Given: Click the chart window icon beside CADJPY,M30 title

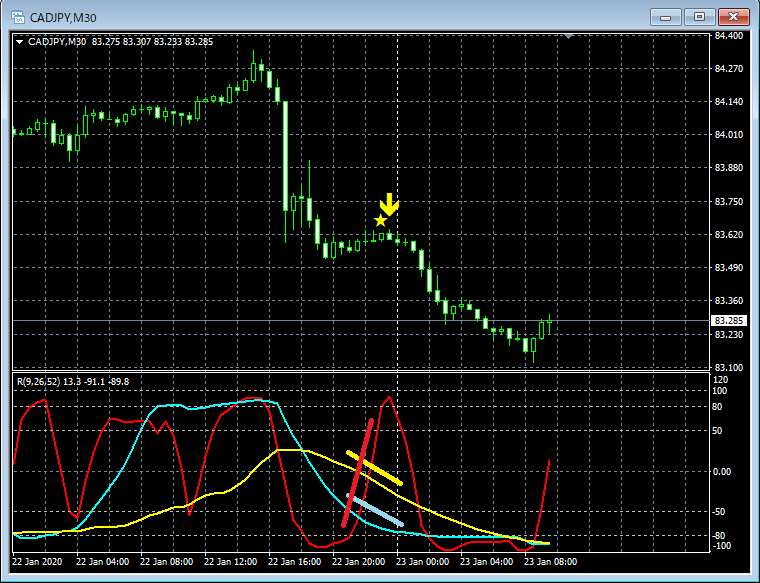Looking at the screenshot, I should click(18, 17).
